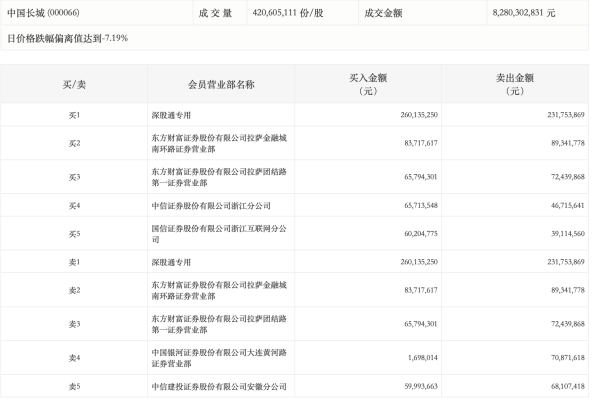Screen dimensions: 600x407
Task: Select the 买3 row label
Action: pos(74,177)
